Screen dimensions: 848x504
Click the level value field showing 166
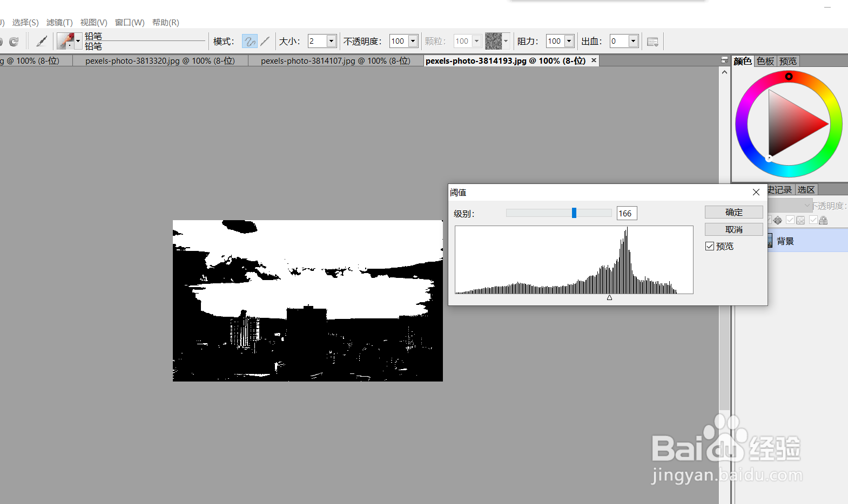[627, 213]
